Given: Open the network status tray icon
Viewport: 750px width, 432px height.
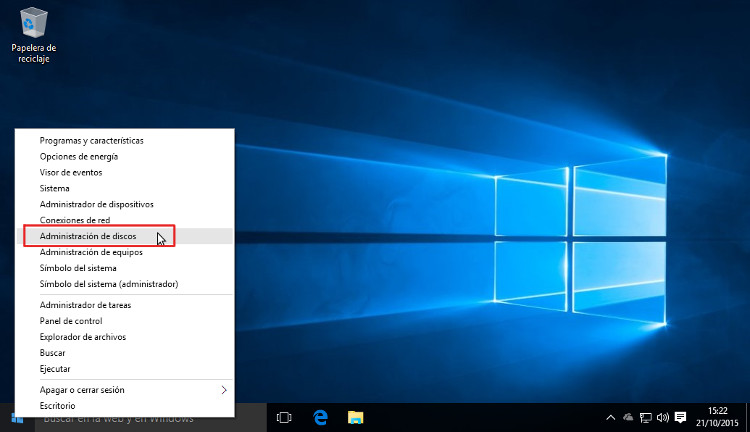Looking at the screenshot, I should 646,418.
